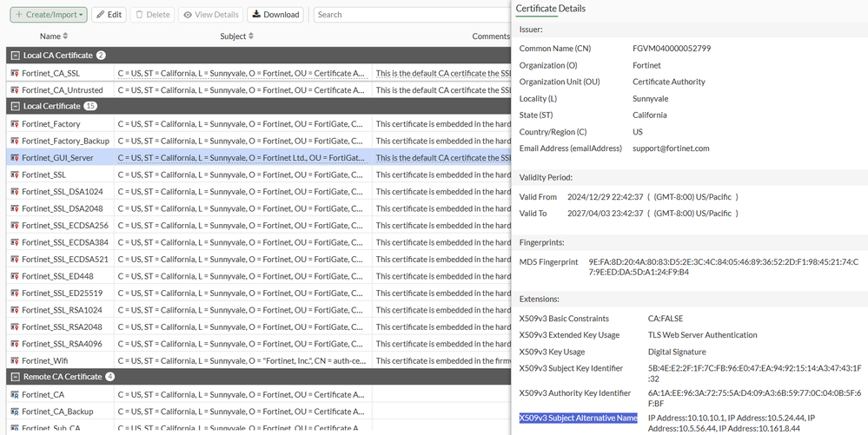Click certificate icon beside Fortinet_SSL_ED25519
This screenshot has width=868, height=435.
click(15, 293)
